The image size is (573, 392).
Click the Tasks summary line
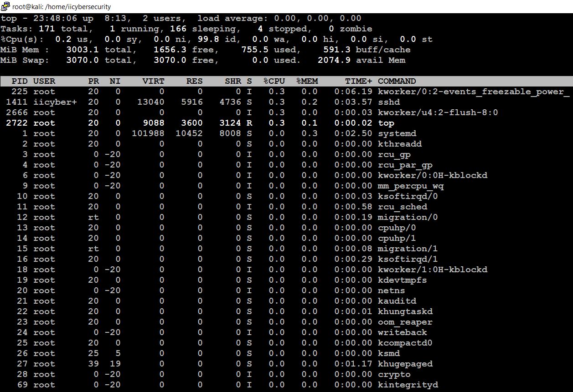click(x=182, y=29)
